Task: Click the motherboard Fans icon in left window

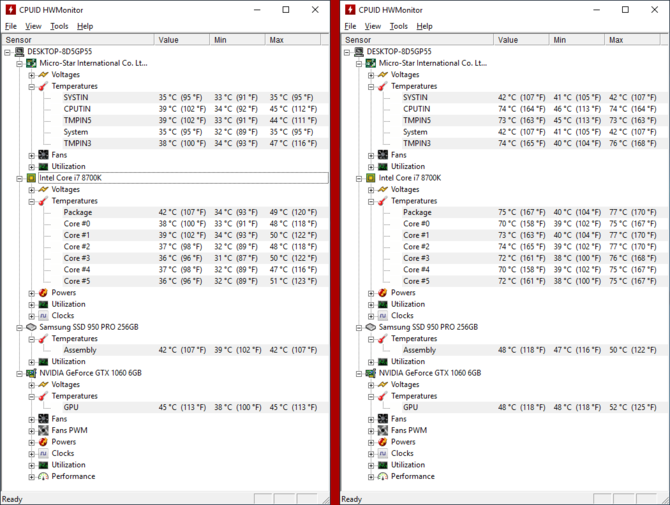Action: (x=43, y=155)
